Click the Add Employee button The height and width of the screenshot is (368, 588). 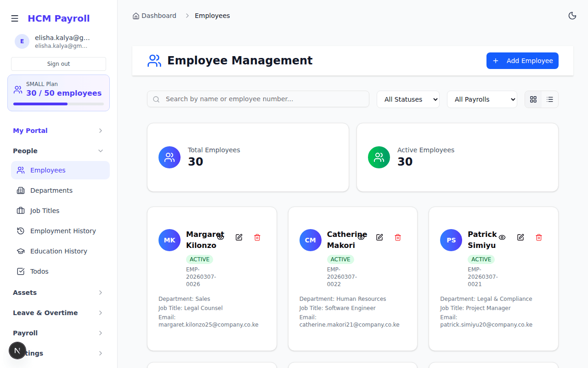[x=522, y=60]
